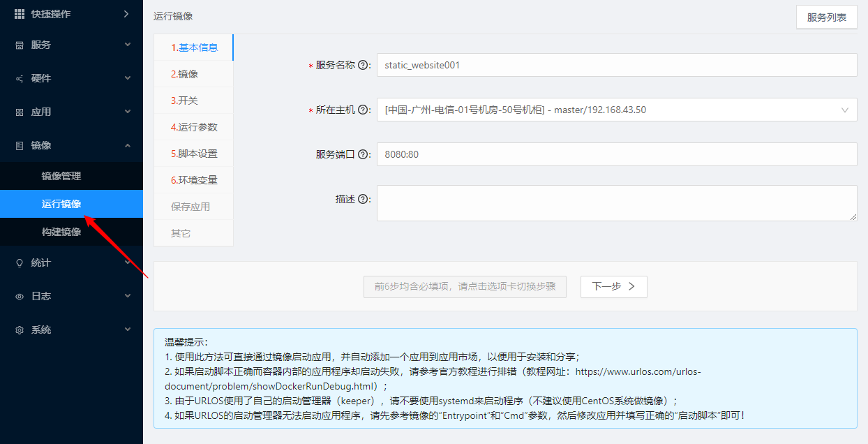This screenshot has width=868, height=444.
Task: Click the 日志 eye icon
Action: 20,296
